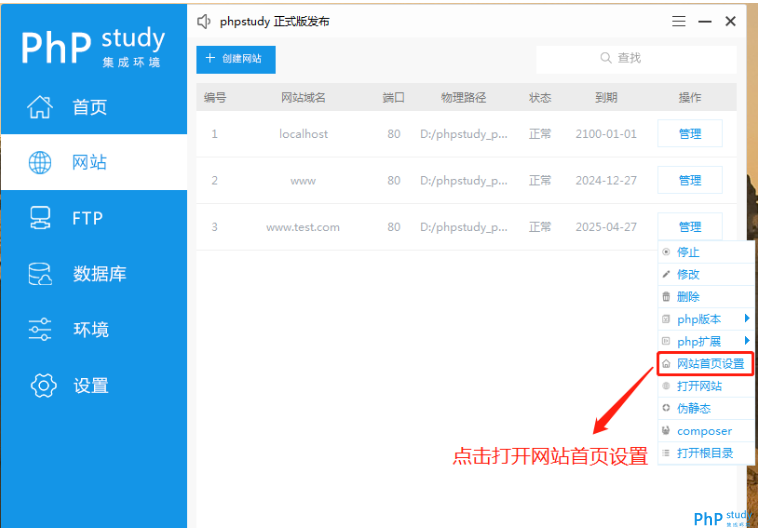Open the FTP server icon

click(x=40, y=218)
